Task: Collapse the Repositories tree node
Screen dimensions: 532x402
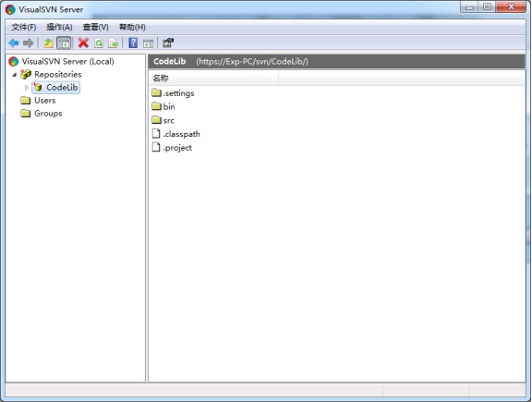Action: [x=14, y=75]
